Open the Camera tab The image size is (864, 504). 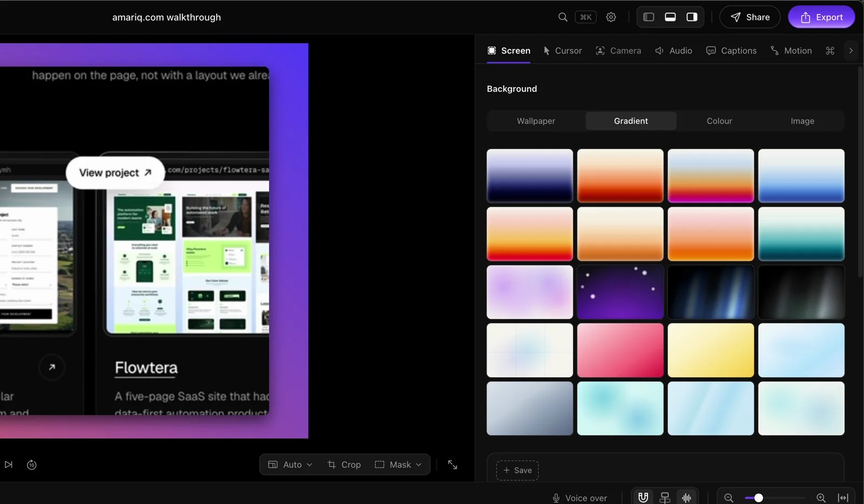pos(618,51)
